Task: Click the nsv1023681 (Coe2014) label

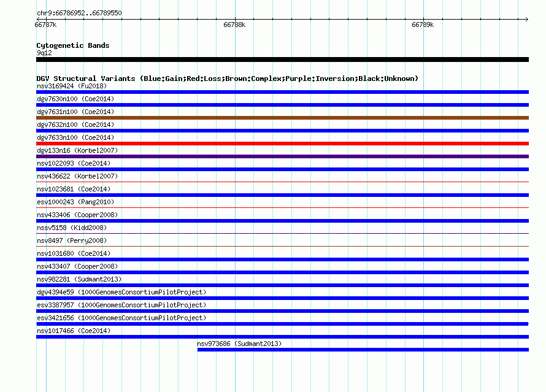Action: pos(74,189)
